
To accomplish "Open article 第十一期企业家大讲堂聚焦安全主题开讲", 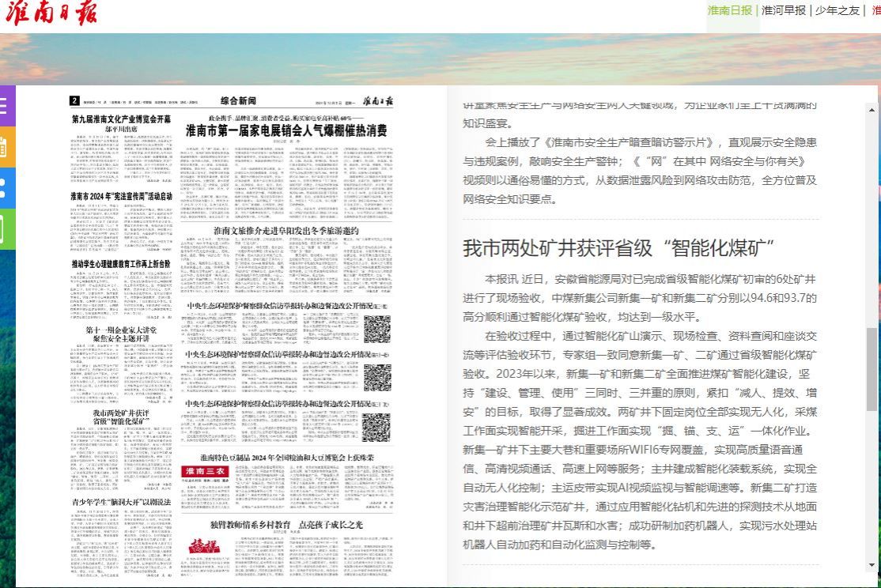I will [x=121, y=334].
